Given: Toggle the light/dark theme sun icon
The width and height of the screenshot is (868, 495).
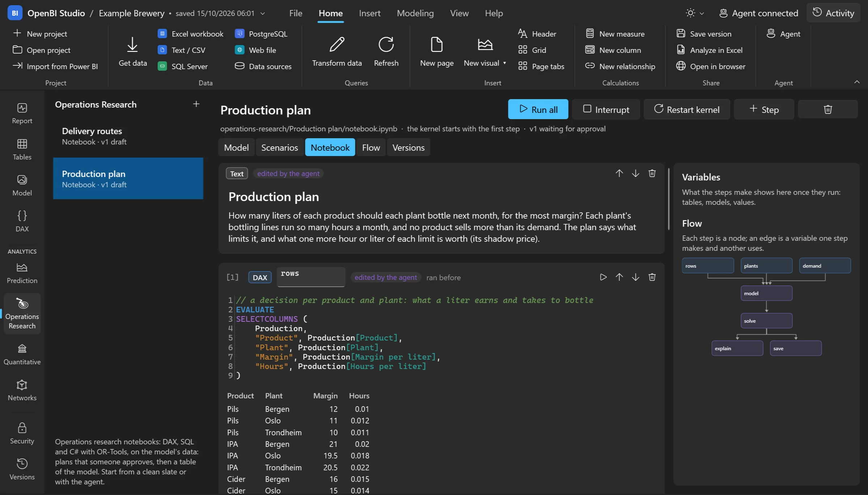Looking at the screenshot, I should pyautogui.click(x=690, y=13).
